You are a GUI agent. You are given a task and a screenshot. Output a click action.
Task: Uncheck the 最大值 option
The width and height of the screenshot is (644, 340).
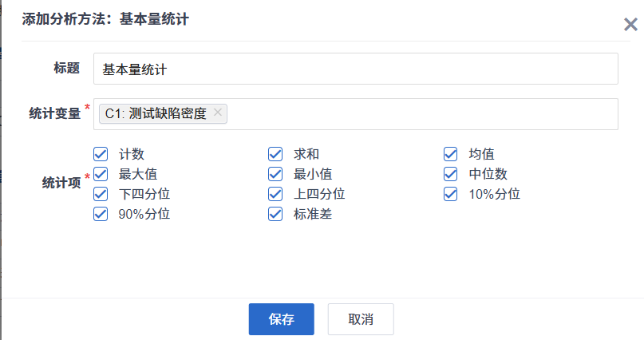101,173
